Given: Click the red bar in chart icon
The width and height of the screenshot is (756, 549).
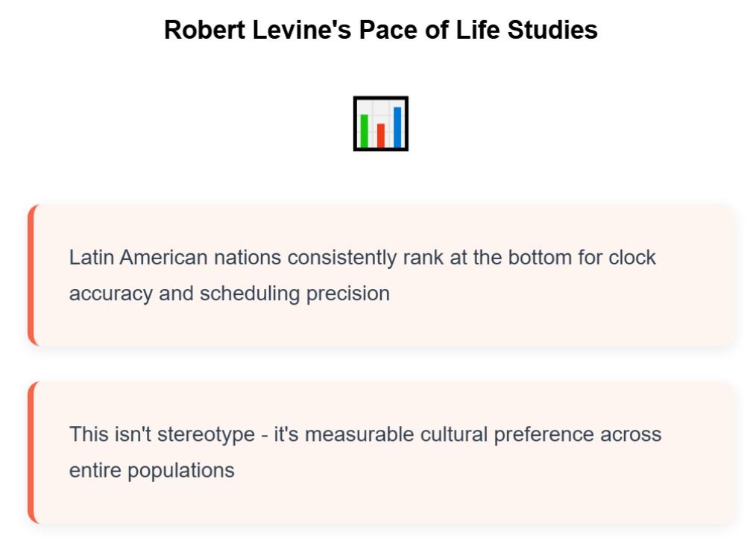Looking at the screenshot, I should pyautogui.click(x=380, y=135).
